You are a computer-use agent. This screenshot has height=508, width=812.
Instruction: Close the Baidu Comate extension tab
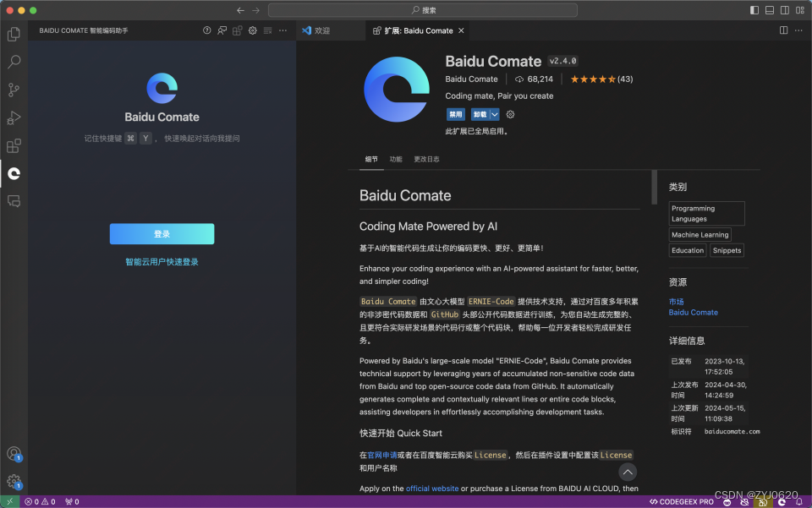[x=461, y=30]
